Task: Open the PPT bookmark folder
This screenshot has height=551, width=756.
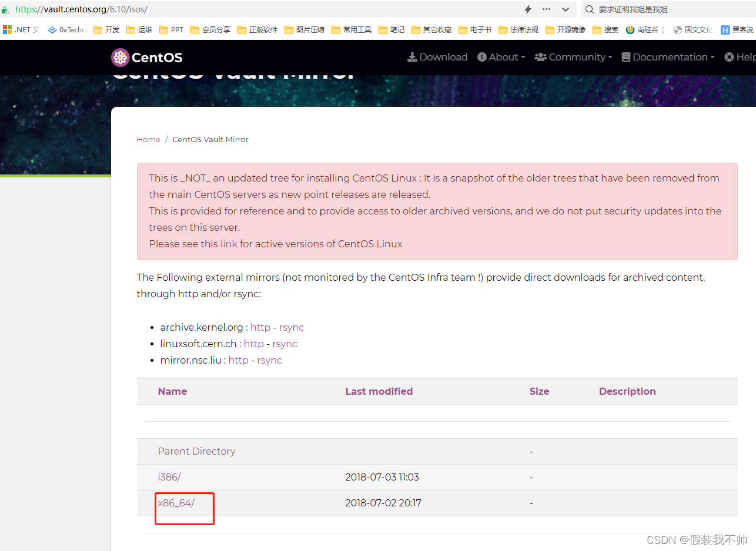Action: pyautogui.click(x=172, y=29)
